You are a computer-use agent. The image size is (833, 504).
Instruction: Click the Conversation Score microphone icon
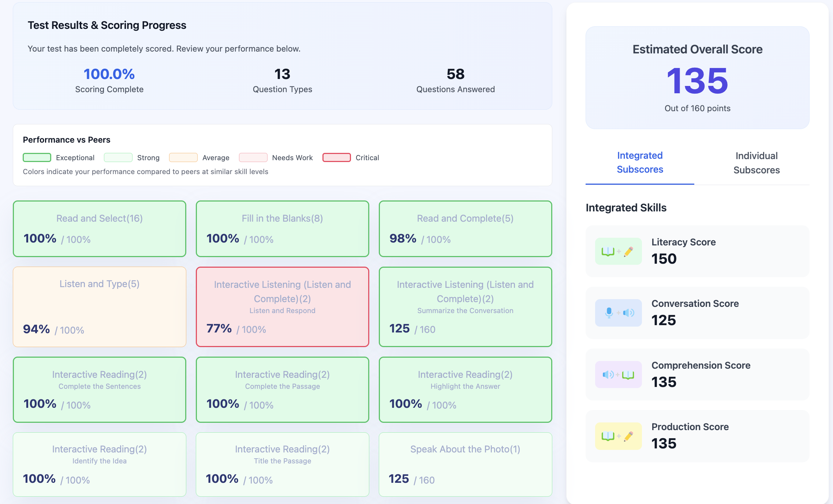[618, 313]
